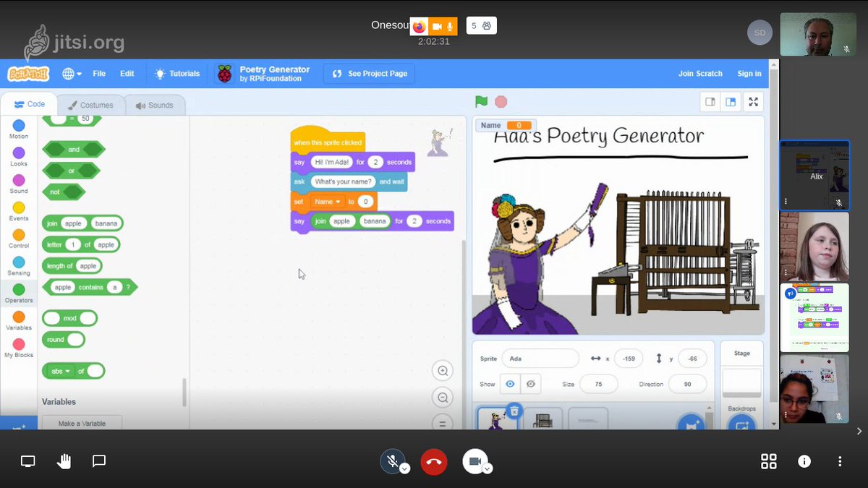
Task: Switch to the Costumes tab
Action: coord(90,105)
